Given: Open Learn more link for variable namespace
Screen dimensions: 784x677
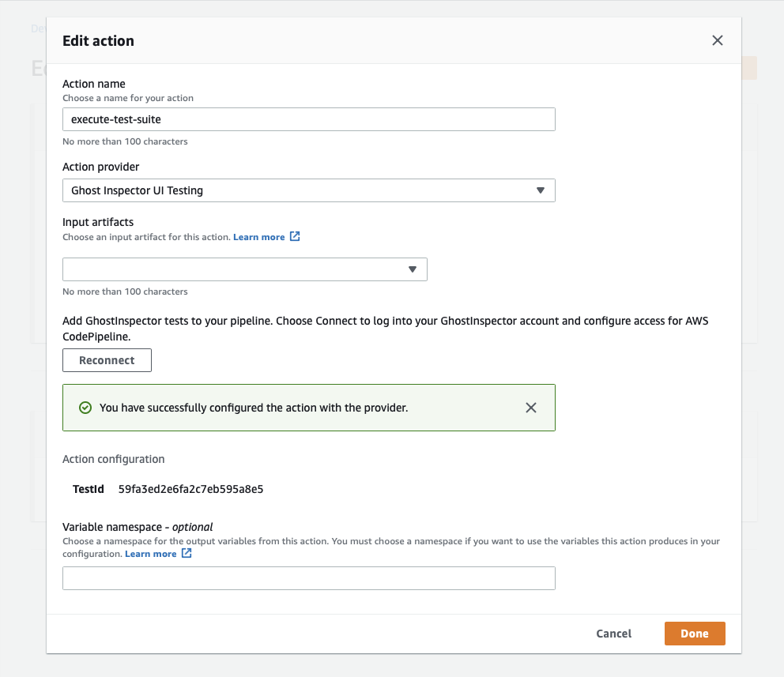Looking at the screenshot, I should click(x=151, y=554).
